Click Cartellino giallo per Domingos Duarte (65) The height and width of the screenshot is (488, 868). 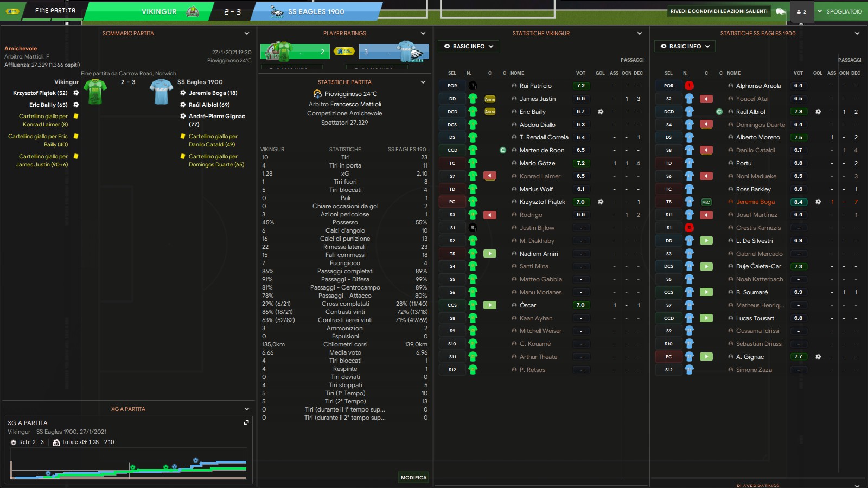216,160
